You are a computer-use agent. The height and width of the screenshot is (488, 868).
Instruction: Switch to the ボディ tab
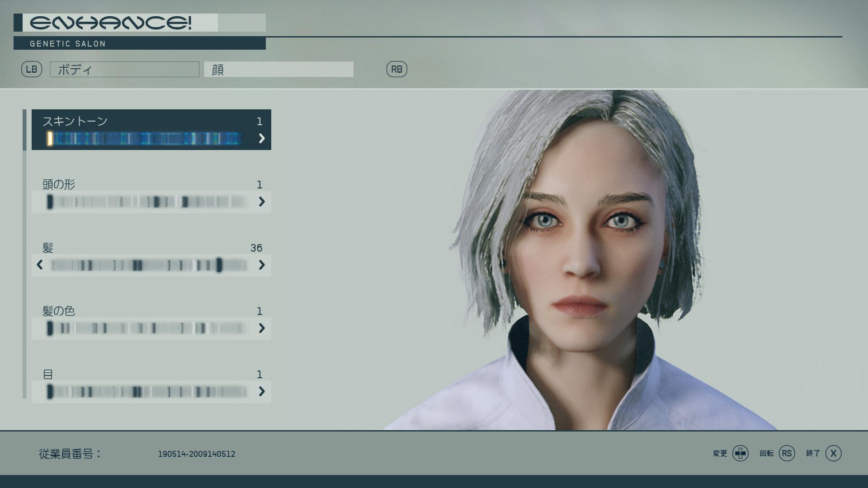[124, 70]
